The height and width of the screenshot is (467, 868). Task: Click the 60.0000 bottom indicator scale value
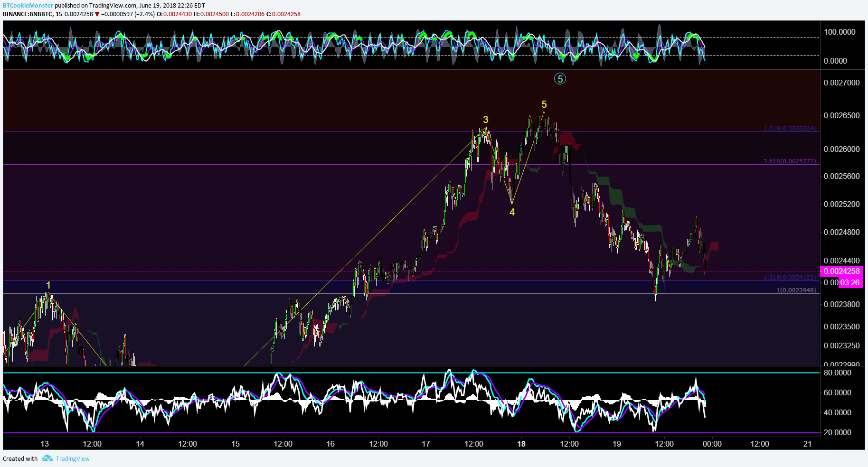coord(837,392)
